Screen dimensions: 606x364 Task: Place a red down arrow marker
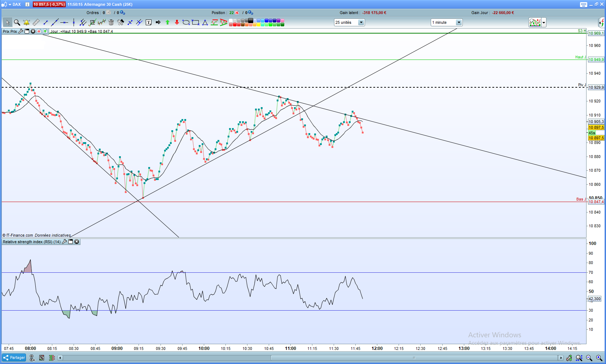[x=177, y=22]
